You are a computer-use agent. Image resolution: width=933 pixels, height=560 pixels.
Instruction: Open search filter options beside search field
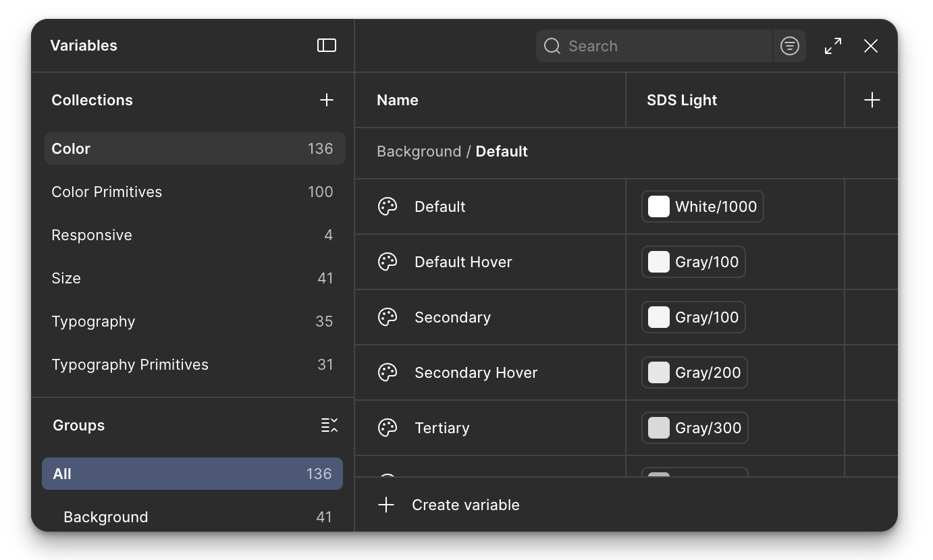(789, 45)
